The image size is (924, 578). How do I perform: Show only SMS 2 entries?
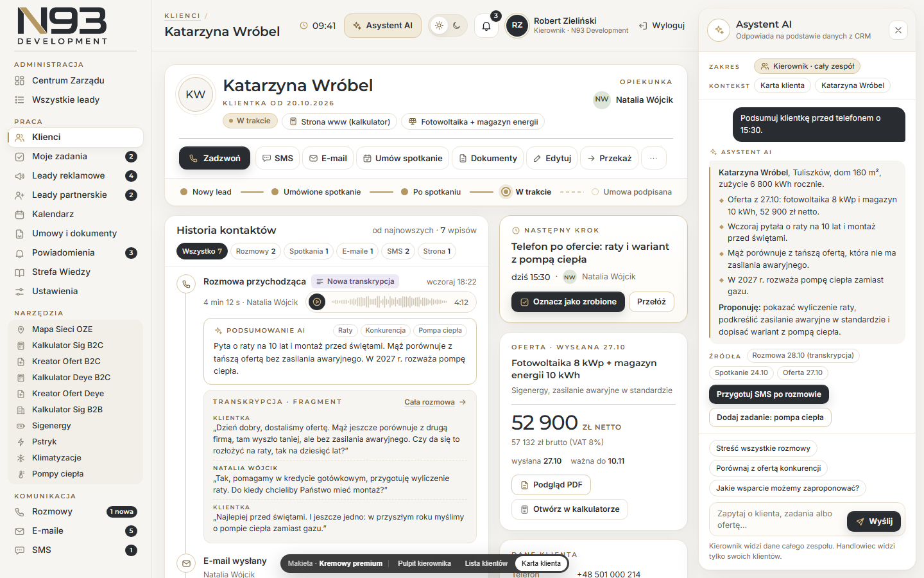tap(398, 251)
